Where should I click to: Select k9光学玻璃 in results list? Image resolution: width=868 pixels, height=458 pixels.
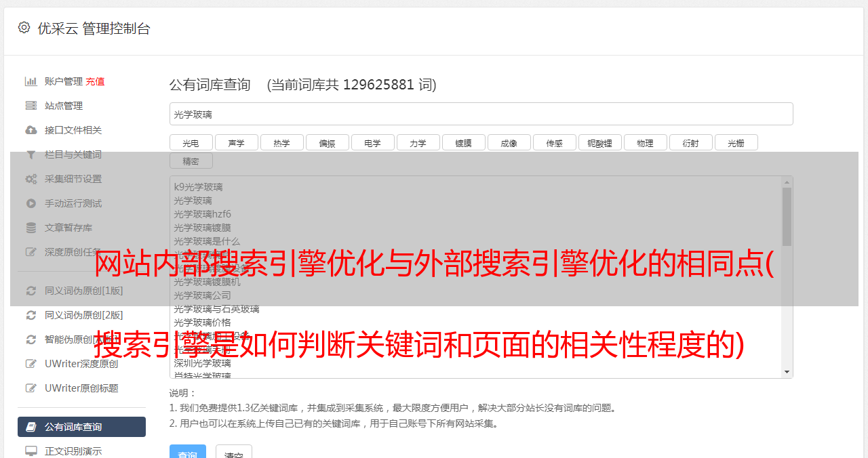click(198, 187)
